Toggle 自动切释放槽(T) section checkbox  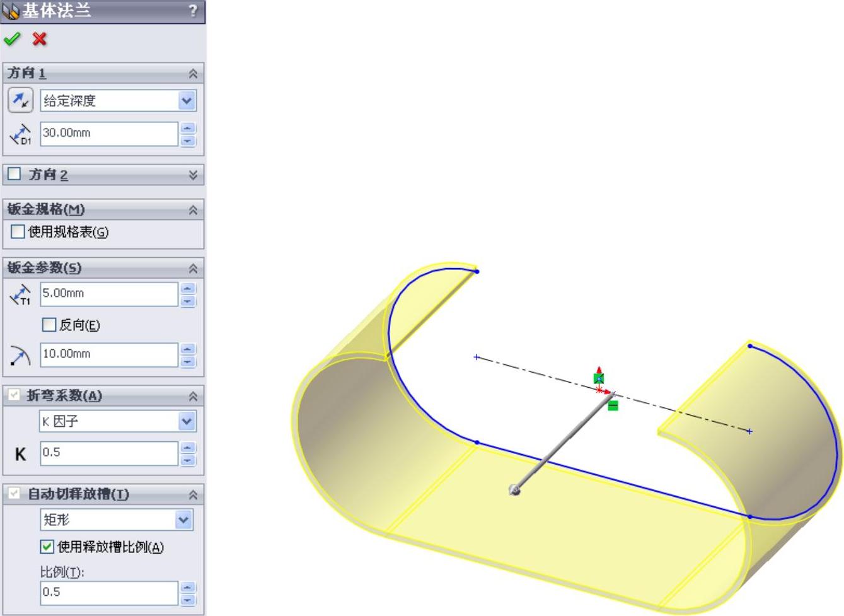tap(14, 493)
